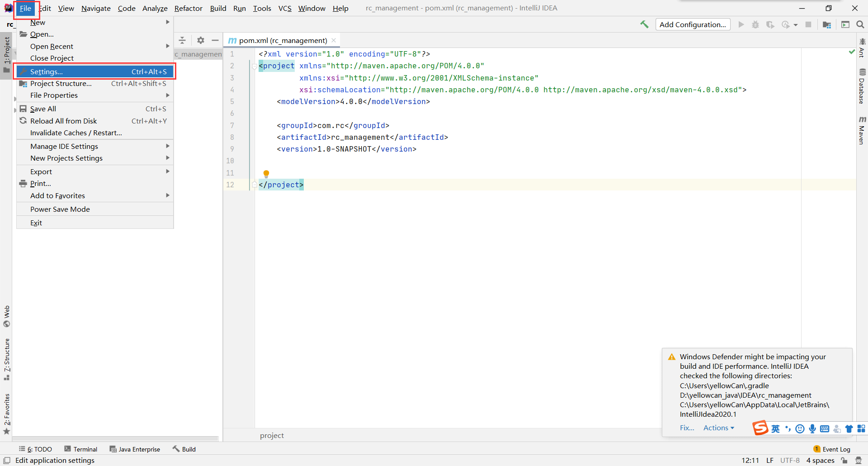868x466 pixels.
Task: Open the Database tool window
Action: (x=862, y=86)
